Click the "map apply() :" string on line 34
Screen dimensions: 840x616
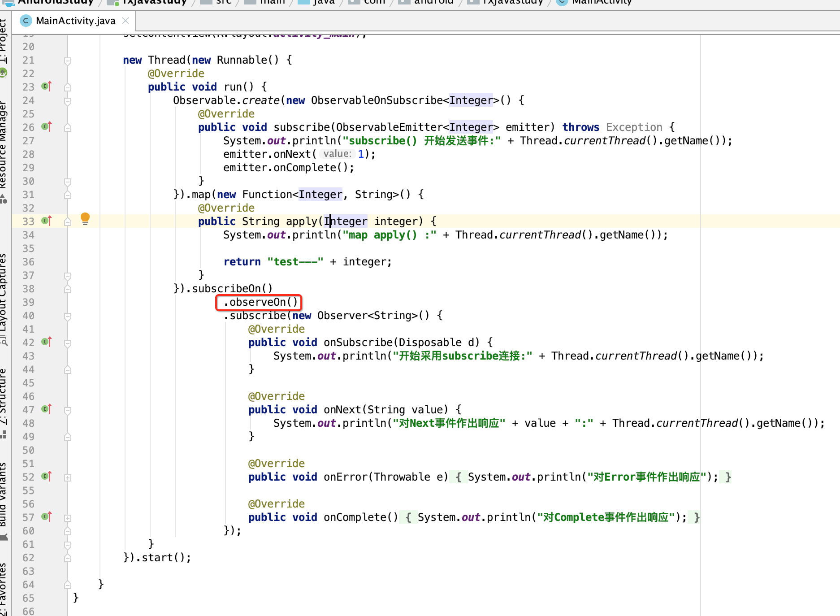point(389,235)
